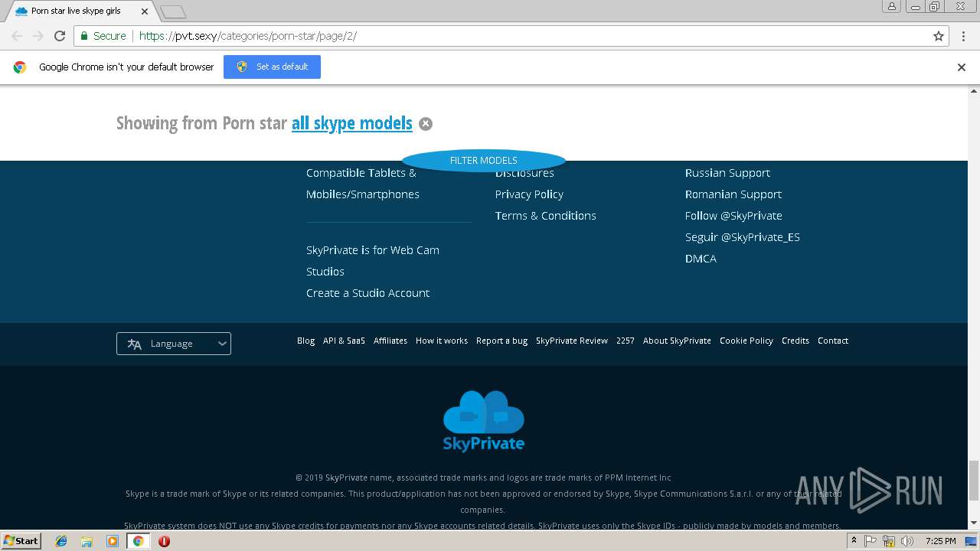Go back using the browser back arrow
Viewport: 980px width, 551px height.
(x=17, y=36)
